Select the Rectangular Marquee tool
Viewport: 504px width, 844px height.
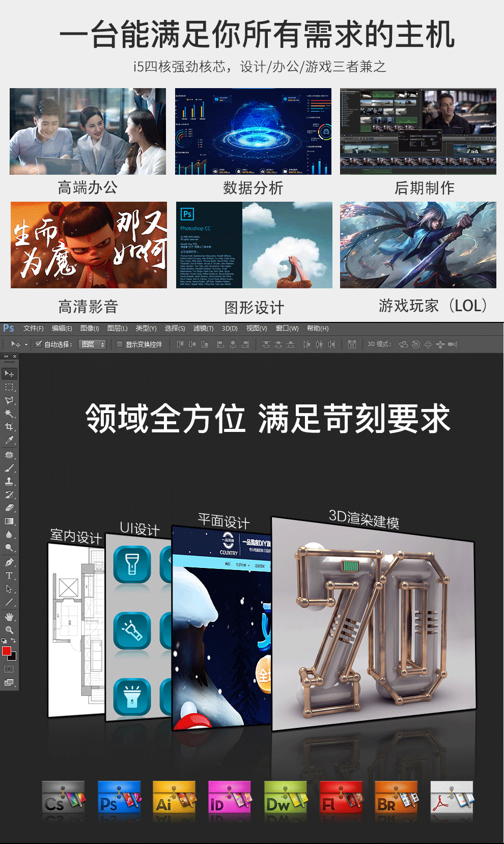click(x=9, y=387)
